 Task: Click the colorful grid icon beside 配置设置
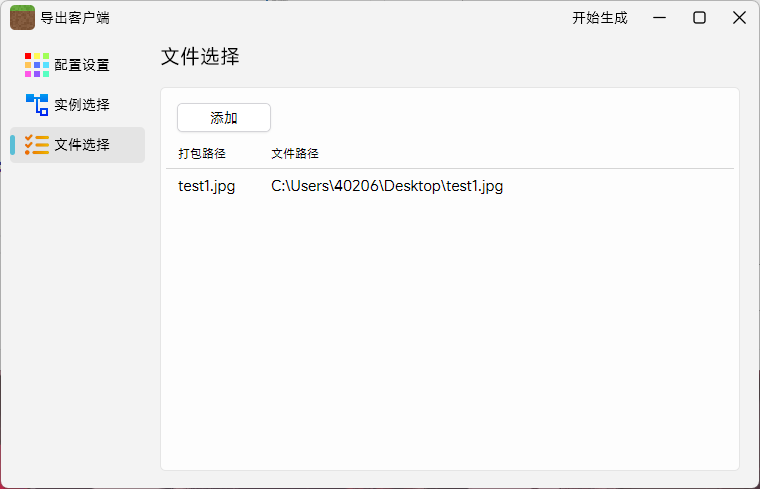[x=37, y=65]
